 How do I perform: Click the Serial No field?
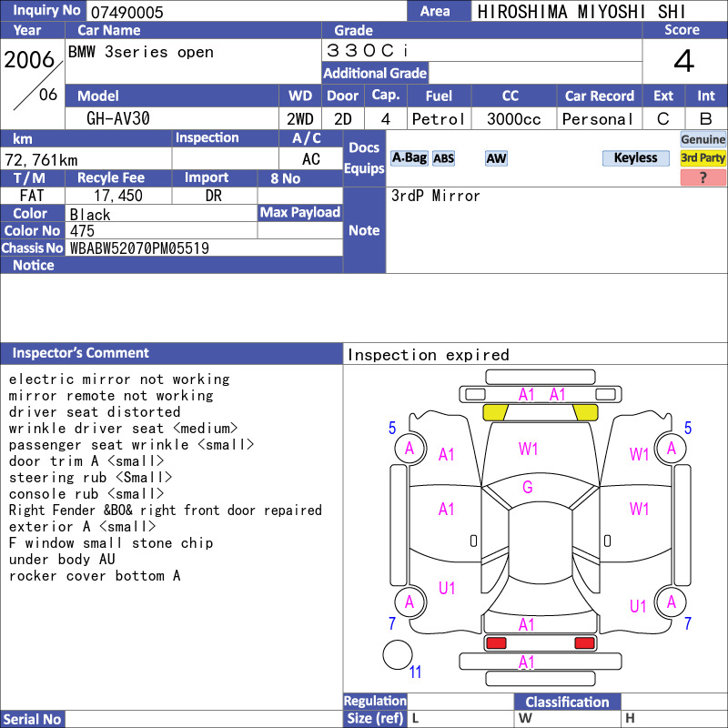coord(204,719)
